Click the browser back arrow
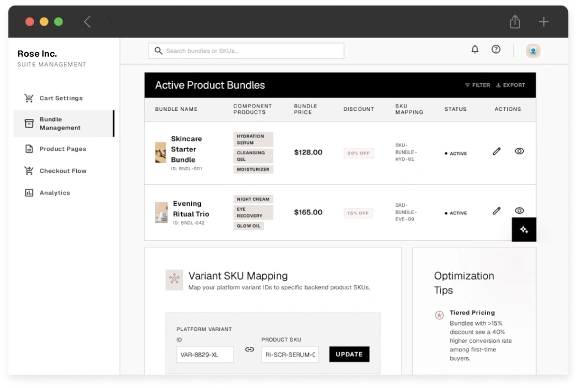 coord(87,22)
